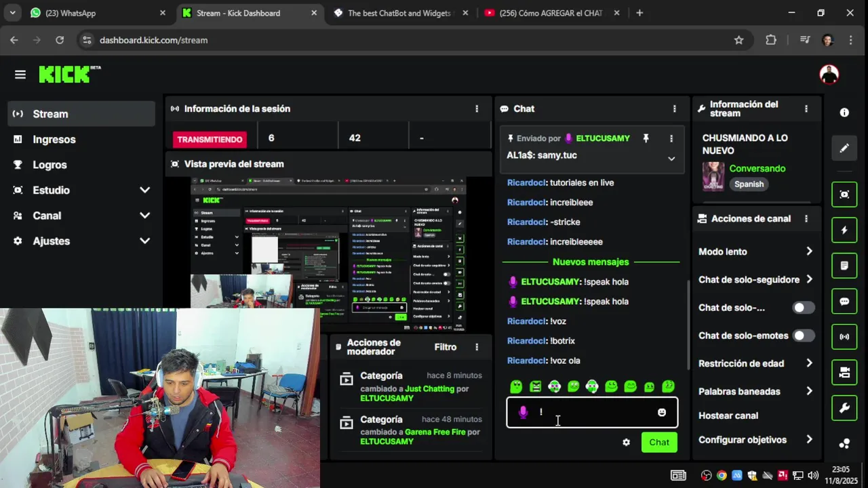Image resolution: width=868 pixels, height=488 pixels.
Task: Toggle the truncated Chat de solo-... switch
Action: click(804, 308)
